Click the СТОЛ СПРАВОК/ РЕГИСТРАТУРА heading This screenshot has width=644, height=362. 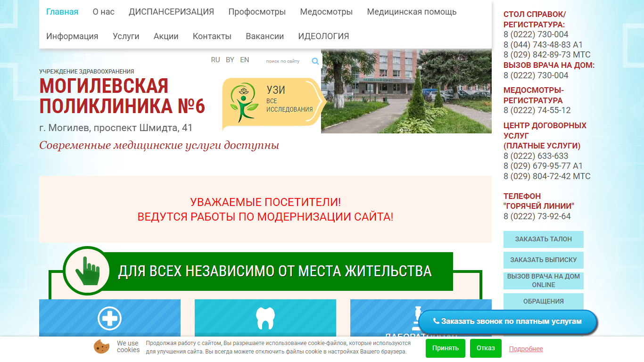pos(535,19)
